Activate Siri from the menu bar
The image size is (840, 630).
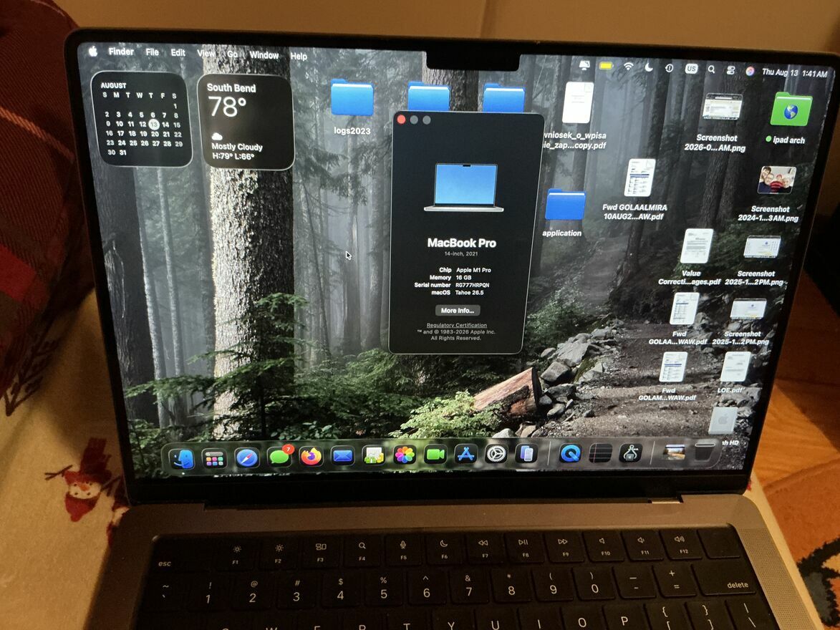(x=750, y=72)
